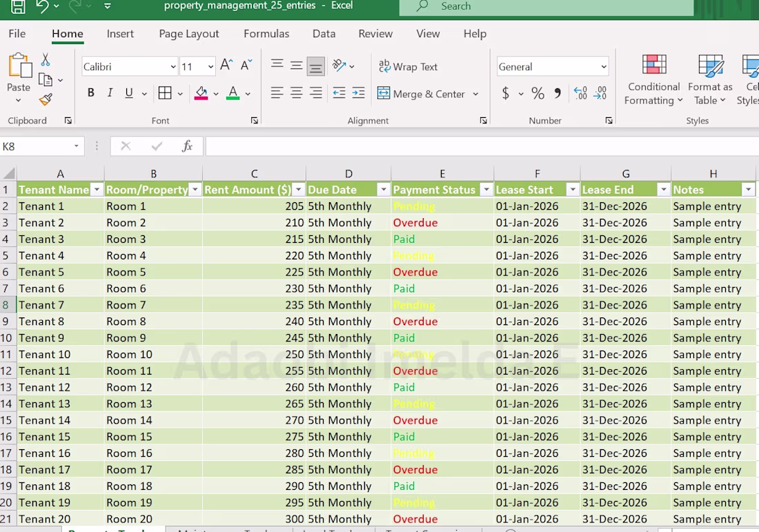Click the Undo arrow icon
This screenshot has width=759, height=532.
(x=42, y=6)
